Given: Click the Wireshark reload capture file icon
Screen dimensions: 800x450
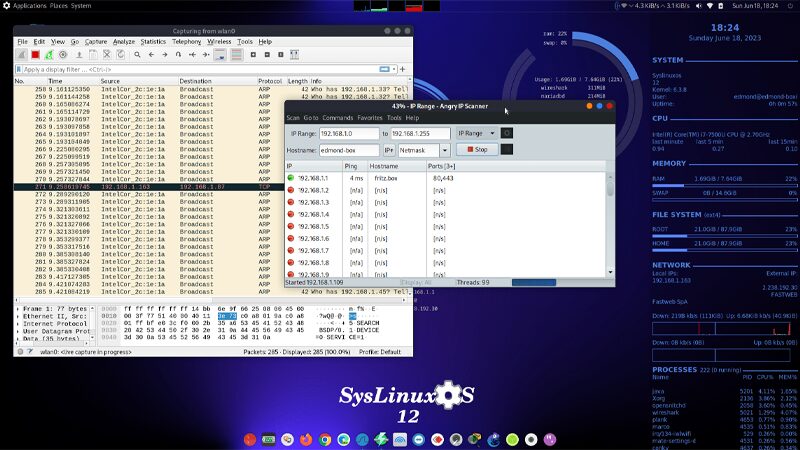Looking at the screenshot, I should (120, 55).
